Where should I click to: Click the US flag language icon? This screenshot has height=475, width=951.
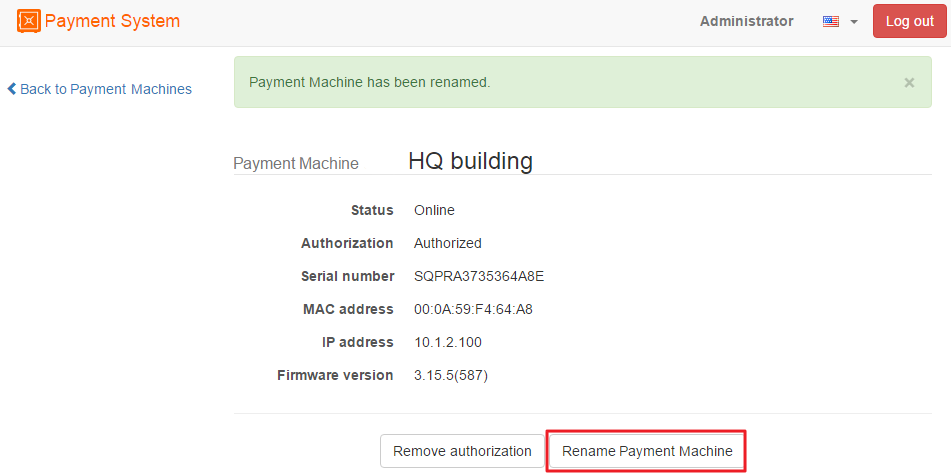pos(831,21)
